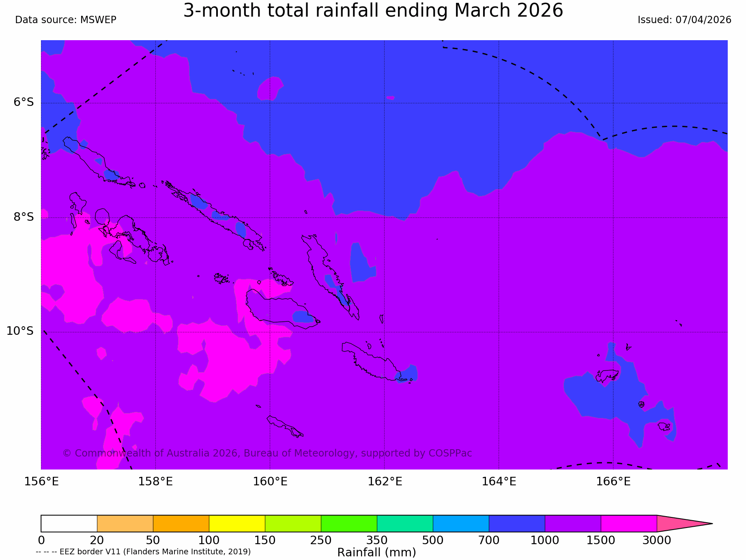The image size is (746, 560).
Task: Click the magenta 1500–3000 mm colorbar segment
Action: tap(629, 523)
